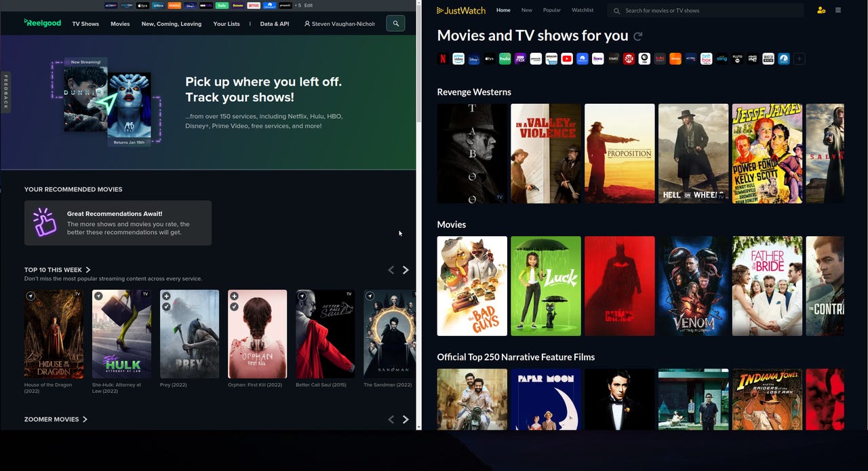Toggle tracking on House of the Dragon poster
Image resolution: width=868 pixels, height=471 pixels.
(x=31, y=296)
